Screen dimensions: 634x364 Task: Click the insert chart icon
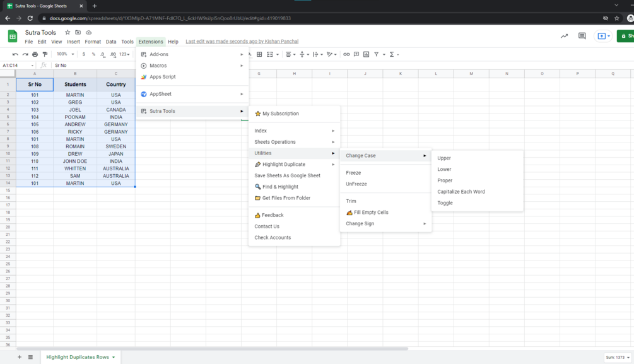point(367,54)
